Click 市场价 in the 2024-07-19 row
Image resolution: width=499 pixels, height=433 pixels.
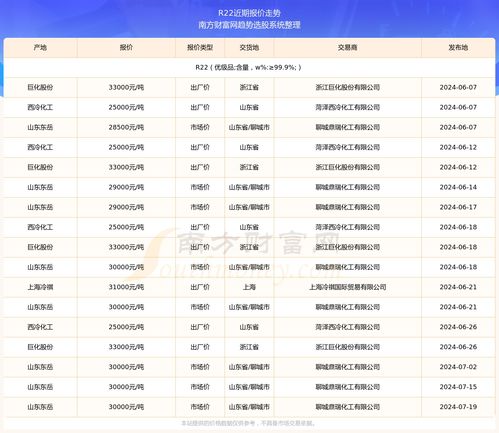(x=200, y=407)
